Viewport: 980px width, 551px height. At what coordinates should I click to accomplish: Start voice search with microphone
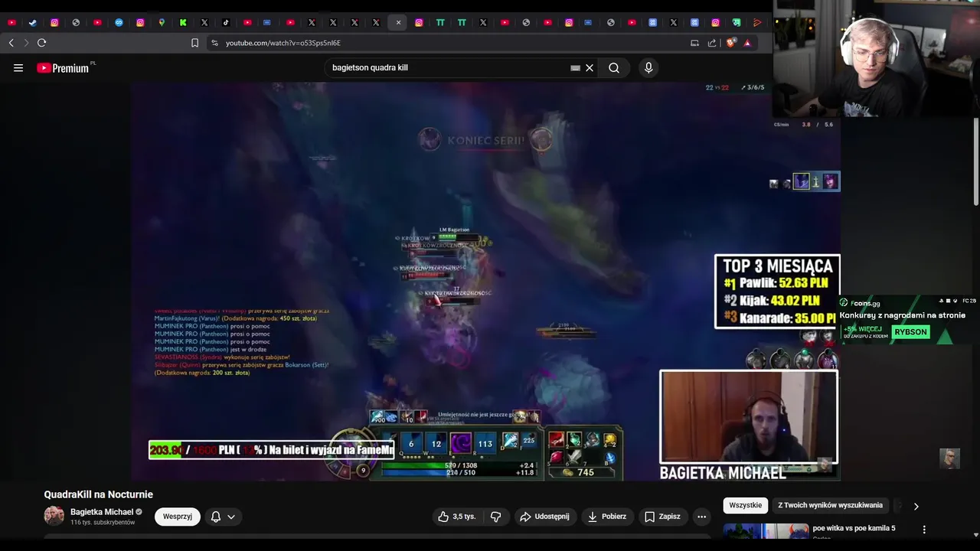(x=648, y=68)
